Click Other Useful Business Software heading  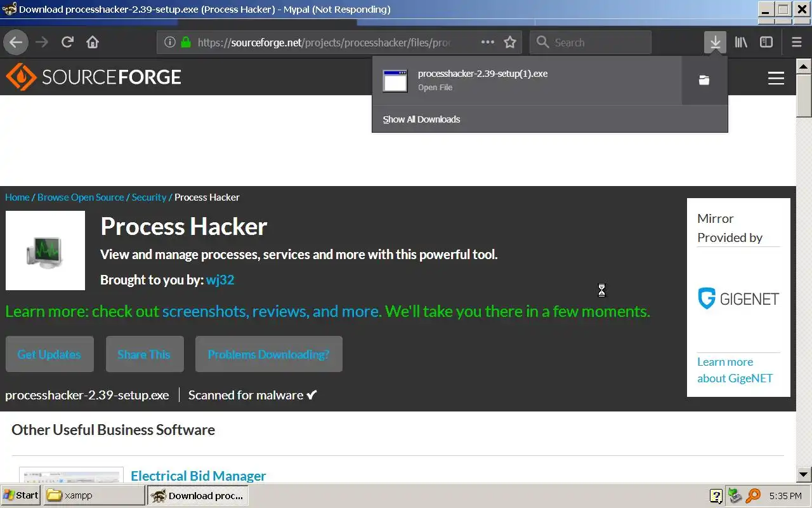113,430
